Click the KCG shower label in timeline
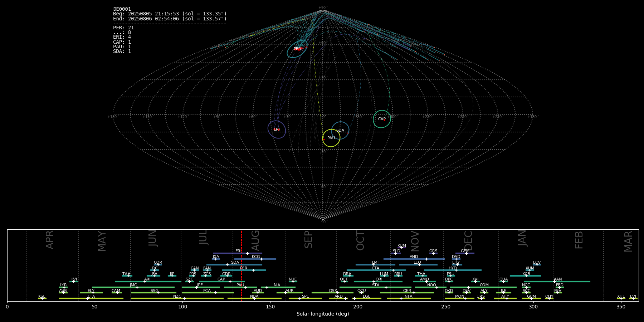This screenshot has height=322, width=644. click(256, 257)
